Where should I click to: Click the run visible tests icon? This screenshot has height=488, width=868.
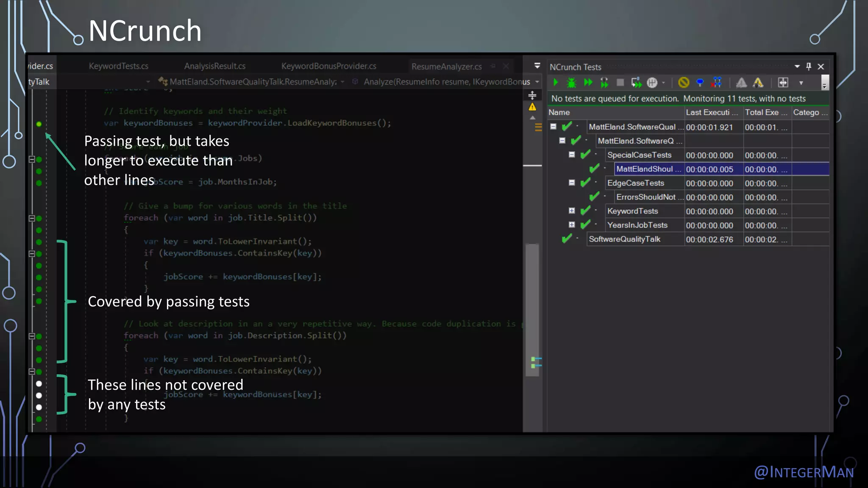point(636,82)
